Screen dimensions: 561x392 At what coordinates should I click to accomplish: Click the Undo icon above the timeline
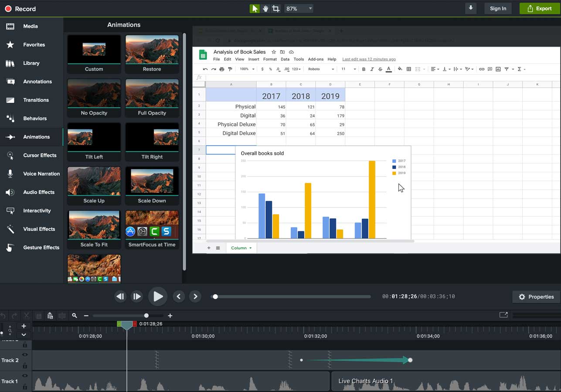click(x=4, y=315)
